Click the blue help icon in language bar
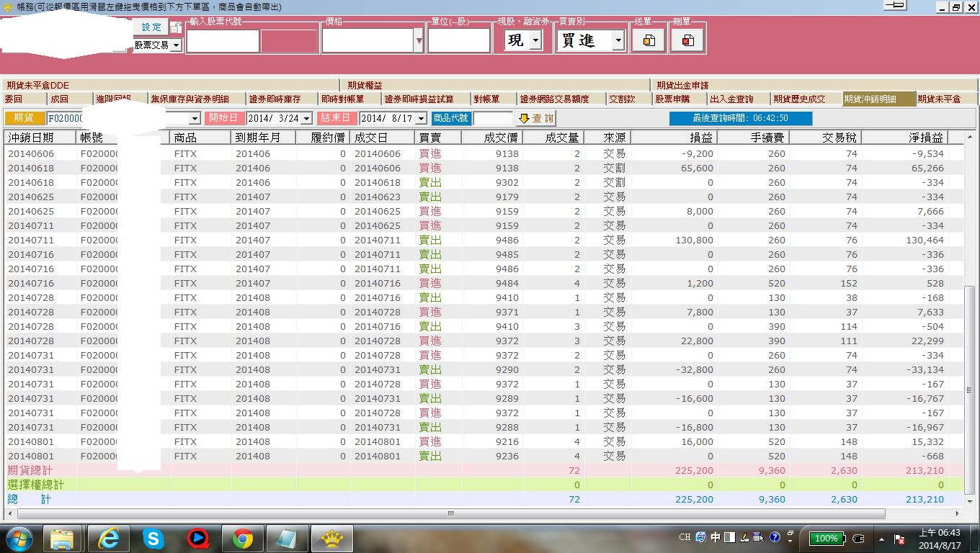This screenshot has width=980, height=553. [775, 538]
